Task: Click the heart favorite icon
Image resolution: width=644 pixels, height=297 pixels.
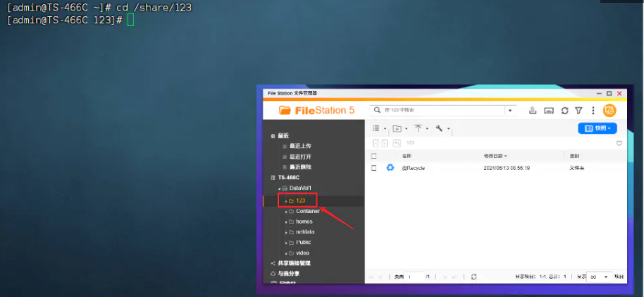Action: click(x=619, y=143)
